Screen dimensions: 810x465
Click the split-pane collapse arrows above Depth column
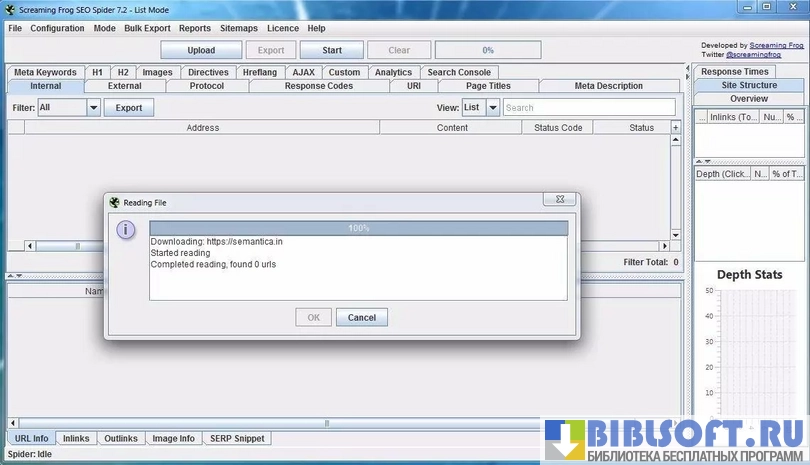[703, 161]
